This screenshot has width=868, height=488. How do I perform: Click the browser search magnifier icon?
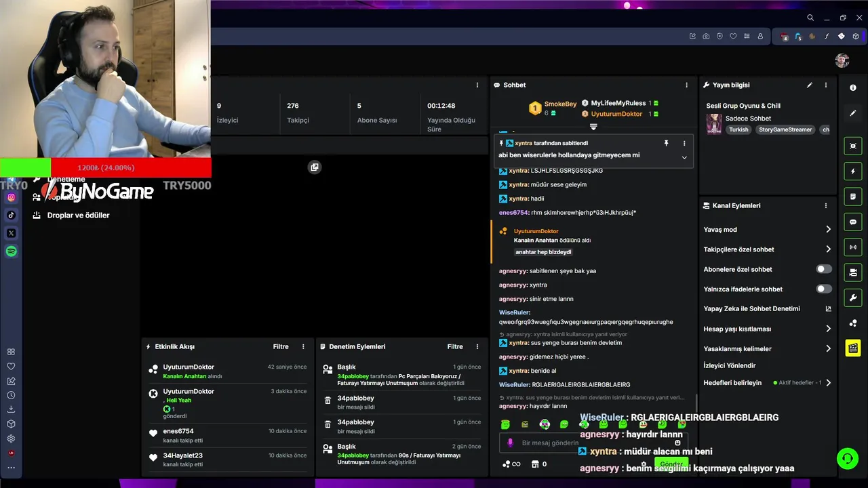[810, 18]
